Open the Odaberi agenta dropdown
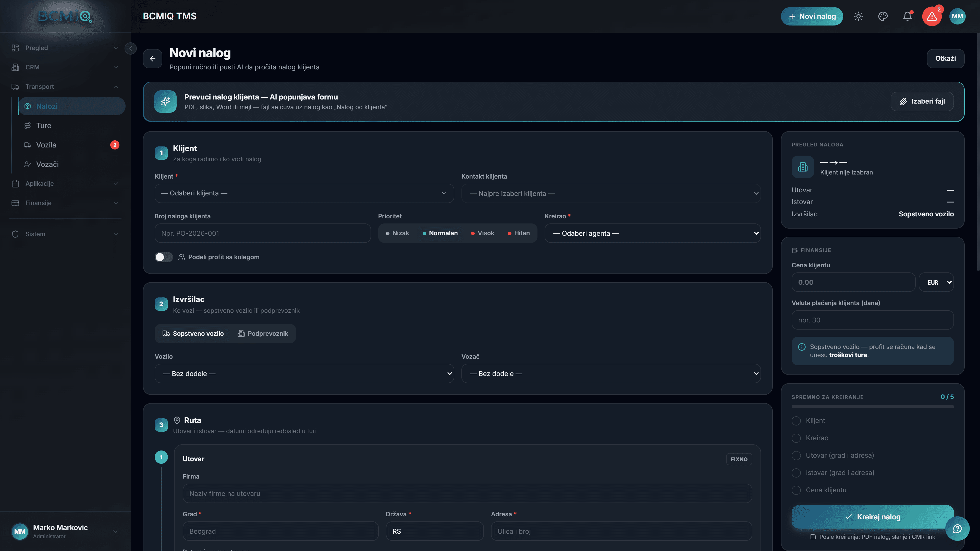Screen dimensions: 980x551 [x=653, y=233]
